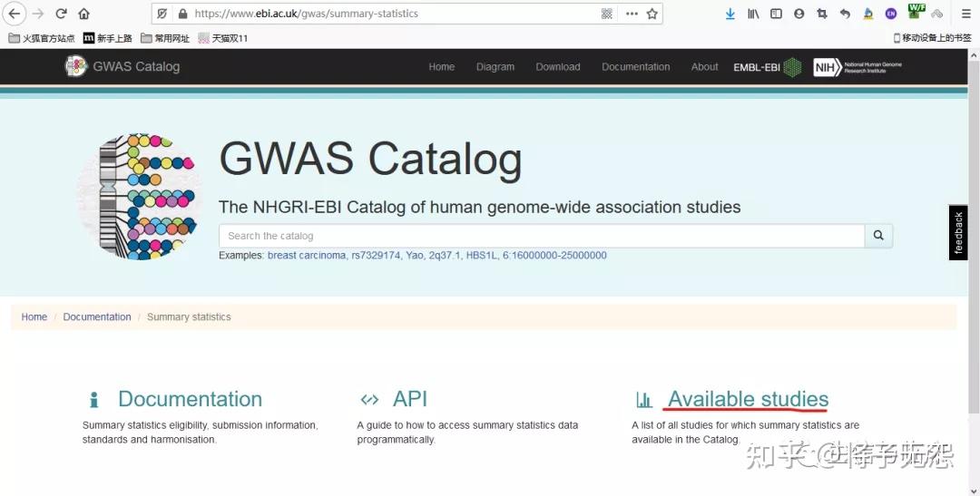Click the Available studies bar chart icon
Viewport: 980px width, 496px height.
(643, 400)
